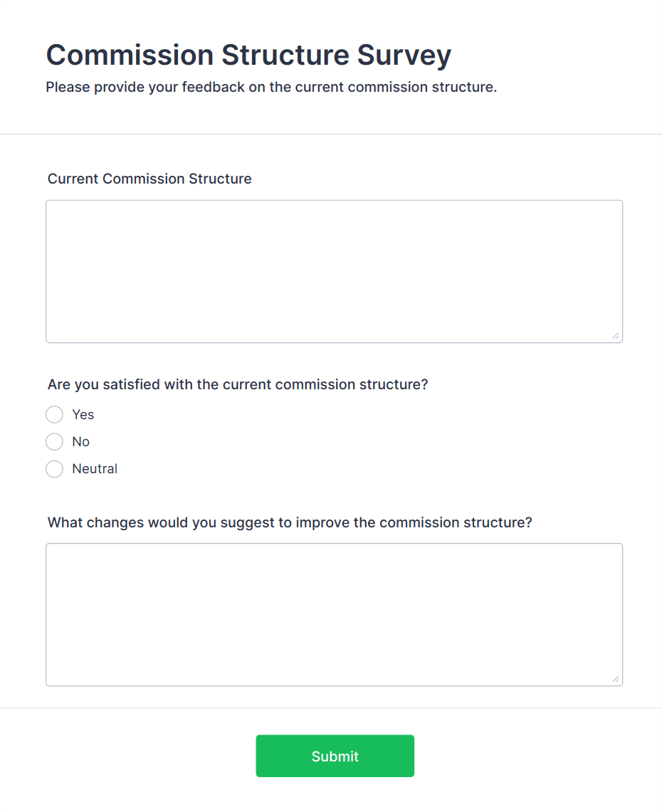Click the Yes option label text
The image size is (662, 812).
point(82,414)
